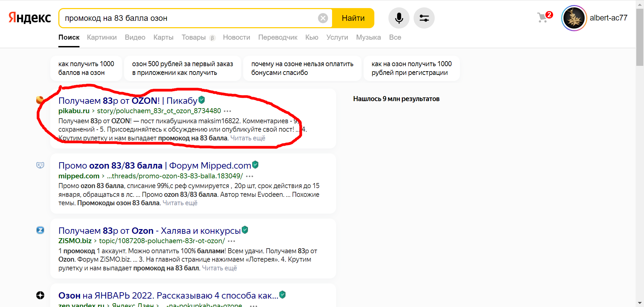Click the Pikabu site favicon
The width and height of the screenshot is (644, 307).
(x=40, y=100)
